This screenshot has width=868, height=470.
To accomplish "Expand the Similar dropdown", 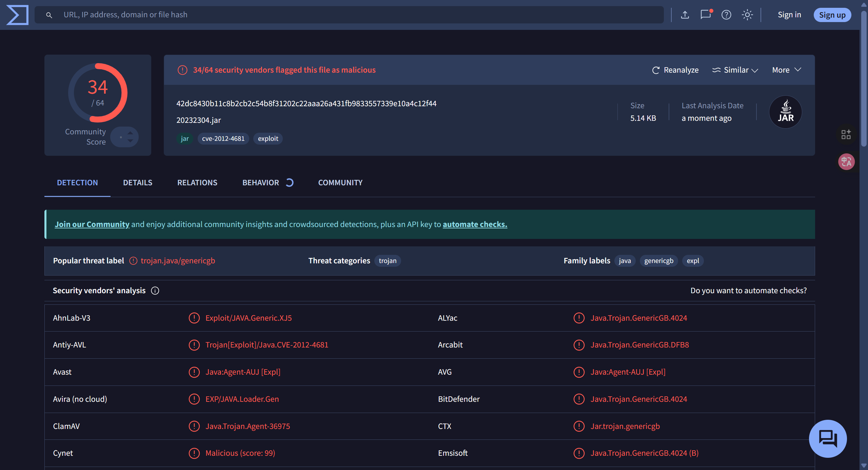I will click(x=735, y=70).
